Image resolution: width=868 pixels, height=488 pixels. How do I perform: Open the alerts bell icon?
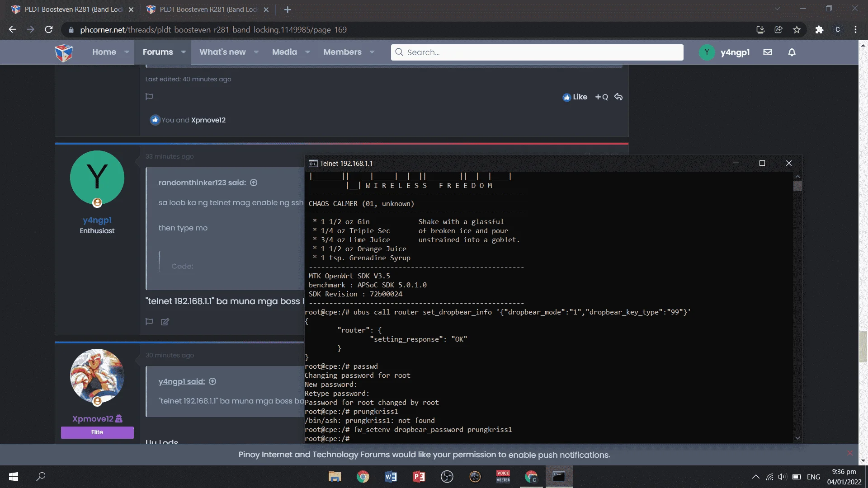coord(792,52)
